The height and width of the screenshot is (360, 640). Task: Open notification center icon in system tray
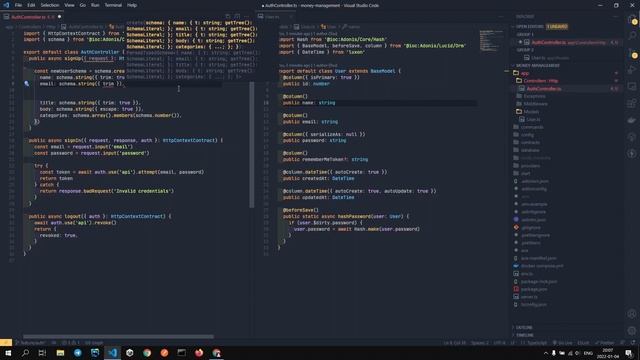click(629, 353)
